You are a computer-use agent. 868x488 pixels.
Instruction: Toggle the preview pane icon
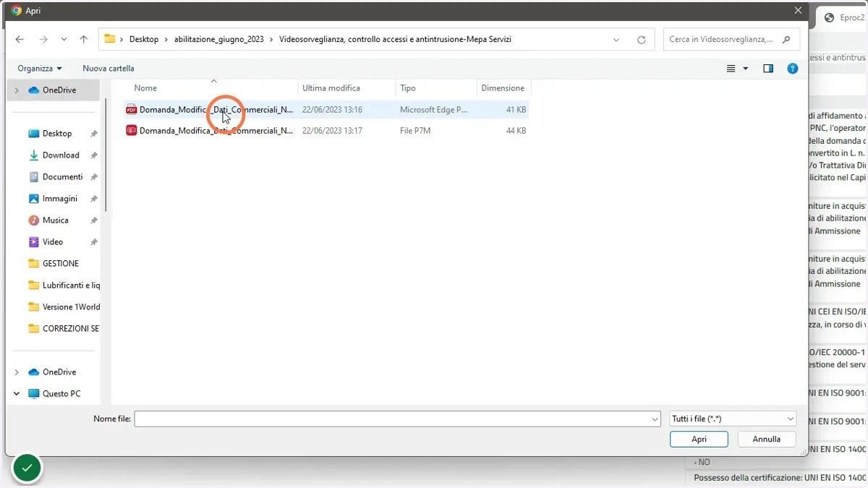[x=768, y=69]
